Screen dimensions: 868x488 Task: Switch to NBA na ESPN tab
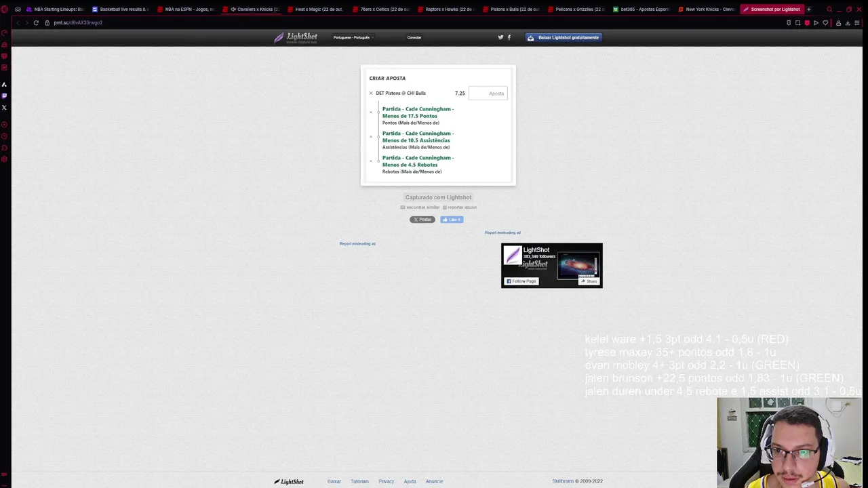(x=184, y=9)
